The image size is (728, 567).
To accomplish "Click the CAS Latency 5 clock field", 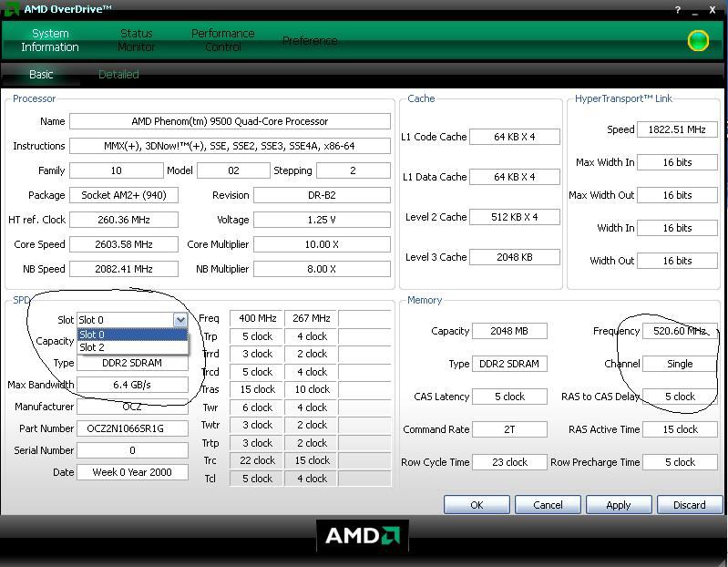I will (x=509, y=397).
